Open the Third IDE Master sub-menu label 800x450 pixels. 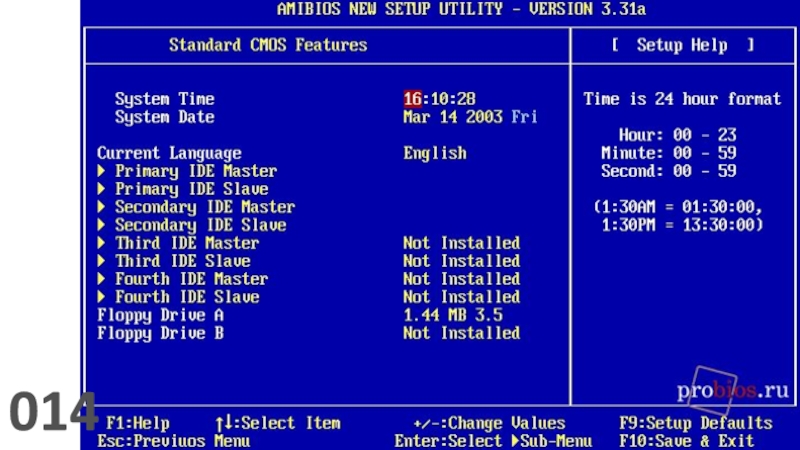(x=187, y=243)
